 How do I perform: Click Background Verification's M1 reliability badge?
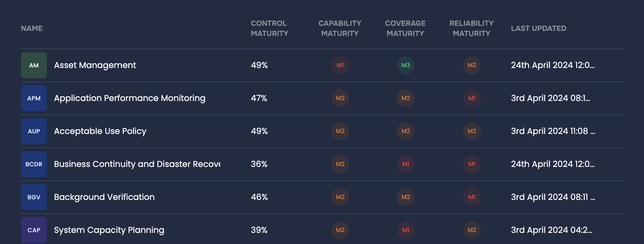pos(472,197)
